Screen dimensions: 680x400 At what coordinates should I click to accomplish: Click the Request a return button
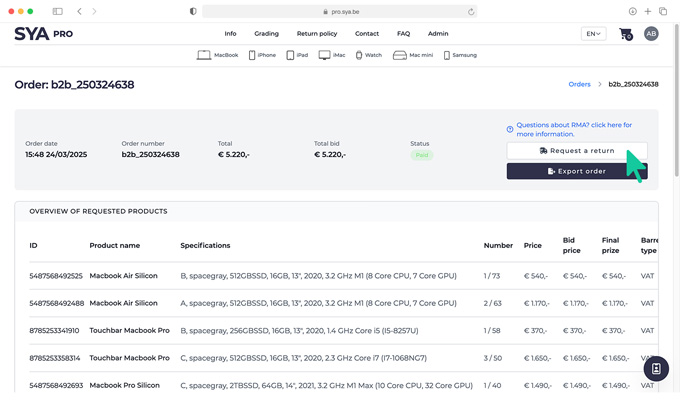577,151
